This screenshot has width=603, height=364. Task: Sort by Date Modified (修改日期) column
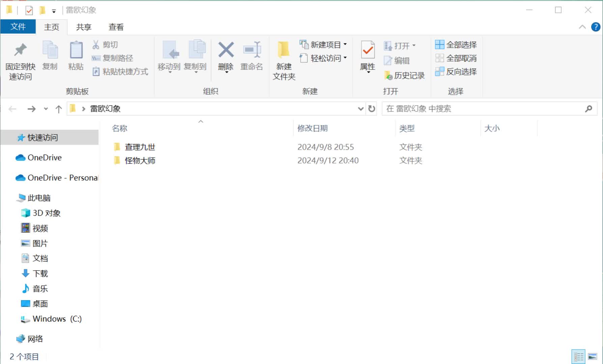point(313,128)
